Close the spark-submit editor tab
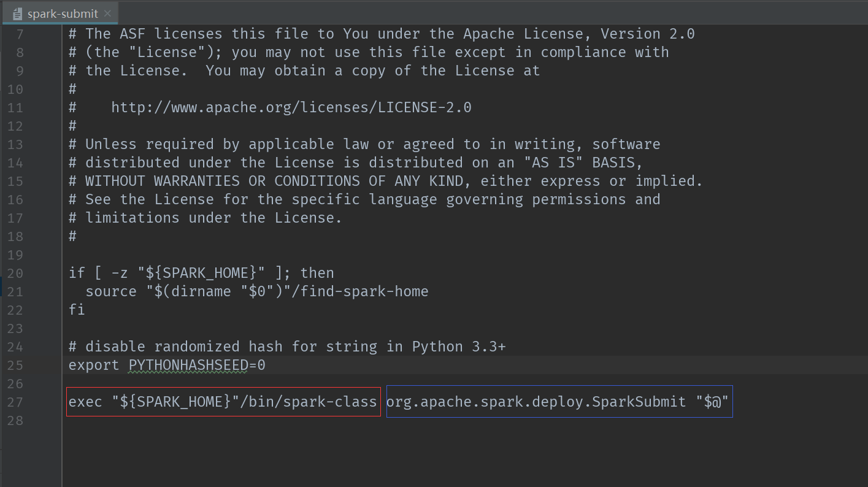Screen dimensions: 868x487 (108, 13)
